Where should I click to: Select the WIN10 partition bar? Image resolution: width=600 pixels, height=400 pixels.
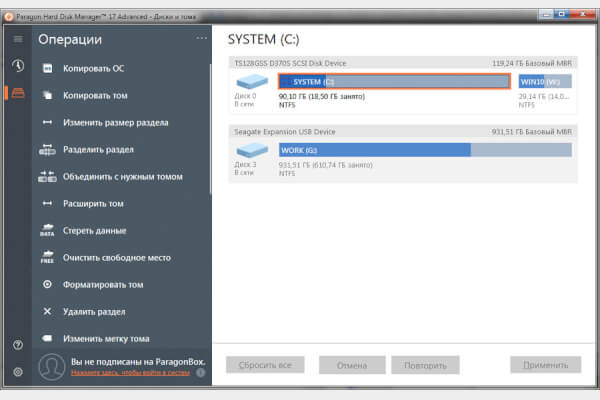coord(545,82)
